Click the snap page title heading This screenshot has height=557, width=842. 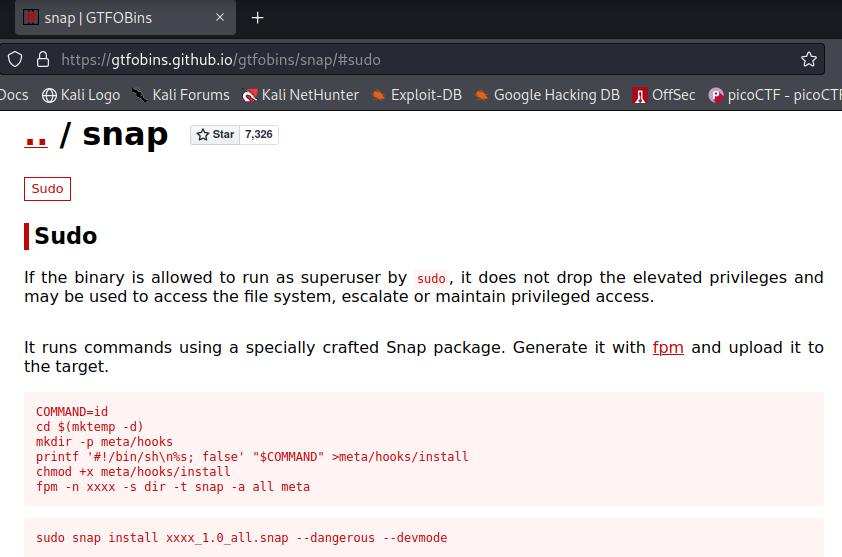point(125,134)
